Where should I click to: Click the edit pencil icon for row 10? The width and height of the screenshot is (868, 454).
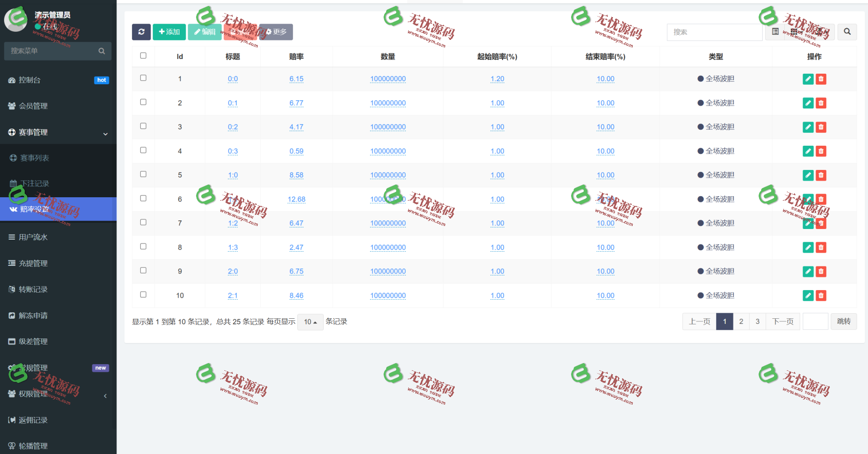808,296
